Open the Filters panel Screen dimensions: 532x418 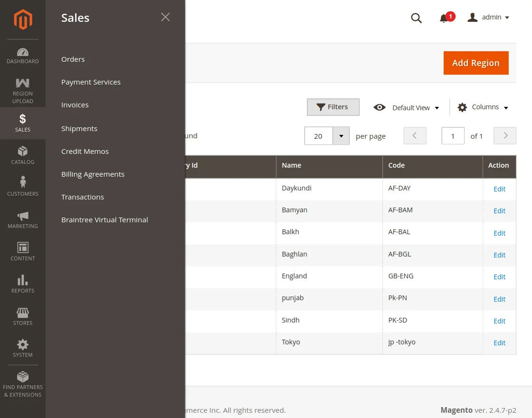pos(333,107)
